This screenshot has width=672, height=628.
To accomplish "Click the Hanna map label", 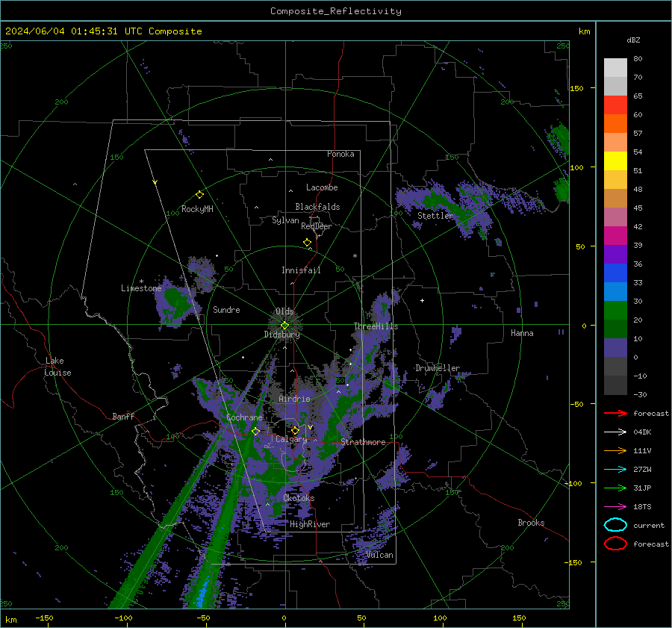I will 522,333.
